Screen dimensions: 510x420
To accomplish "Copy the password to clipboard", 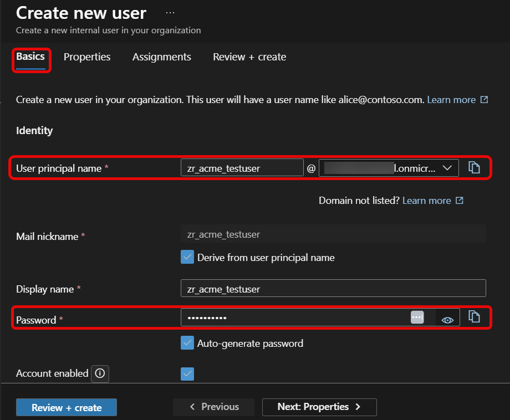I will coord(474,316).
